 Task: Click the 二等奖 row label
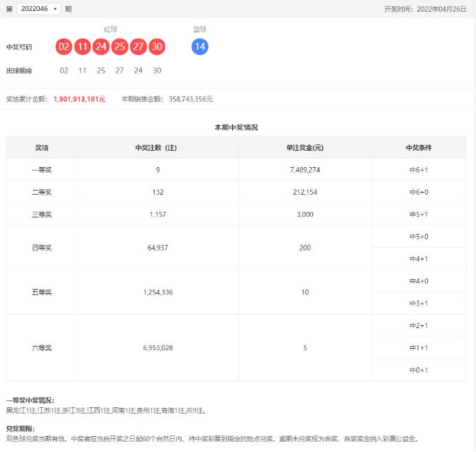[41, 192]
